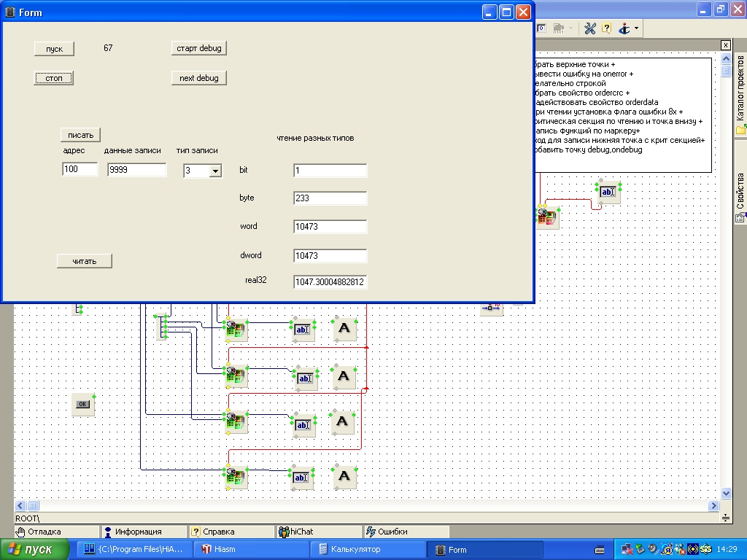Select the hub node with five green pins
The image size is (747, 560).
click(161, 327)
